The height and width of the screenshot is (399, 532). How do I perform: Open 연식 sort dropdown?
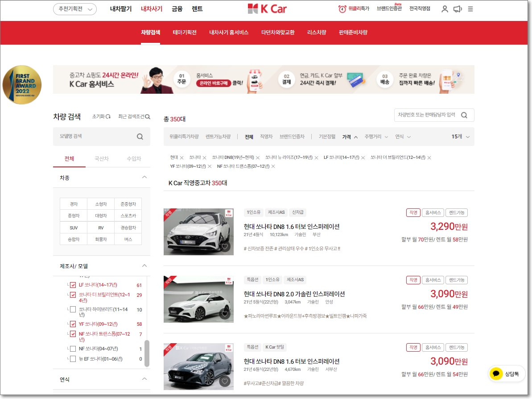(403, 137)
